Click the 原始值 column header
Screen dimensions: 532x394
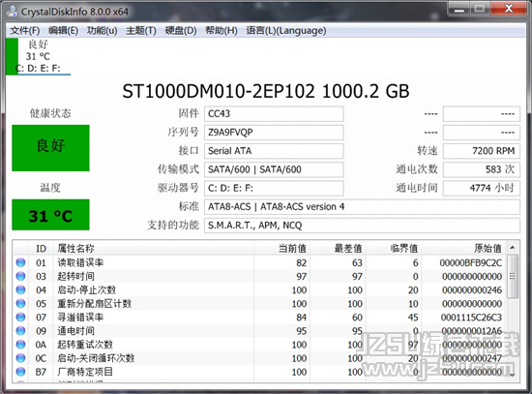488,248
